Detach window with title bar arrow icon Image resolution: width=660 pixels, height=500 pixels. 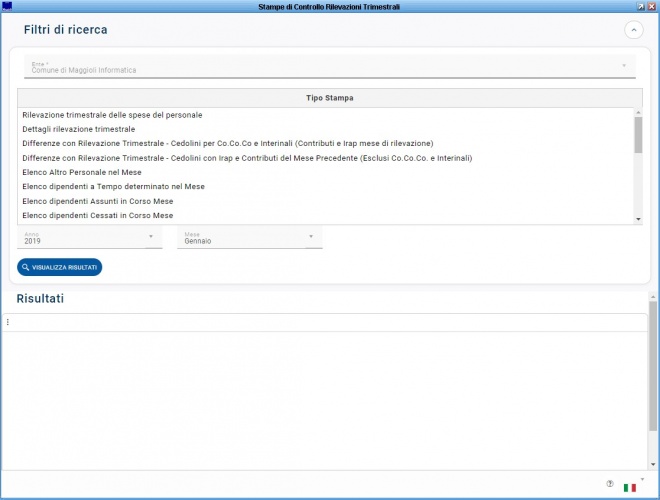point(641,6)
